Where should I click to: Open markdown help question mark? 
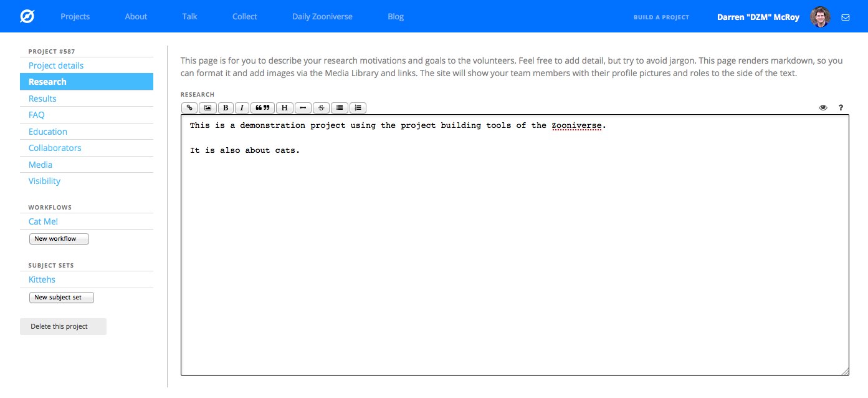[841, 108]
